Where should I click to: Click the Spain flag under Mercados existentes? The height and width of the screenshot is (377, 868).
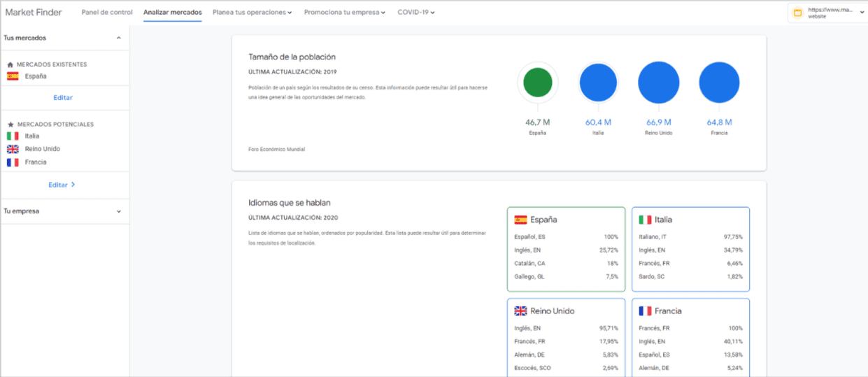[x=13, y=76]
